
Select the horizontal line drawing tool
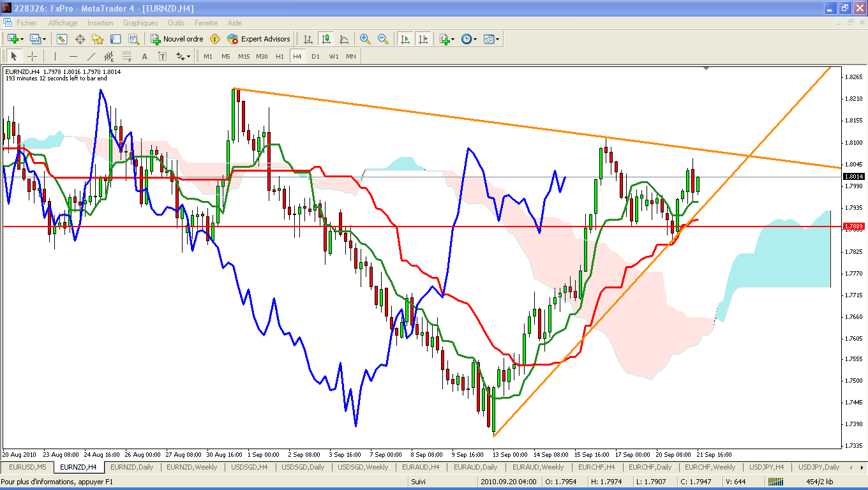click(x=73, y=56)
